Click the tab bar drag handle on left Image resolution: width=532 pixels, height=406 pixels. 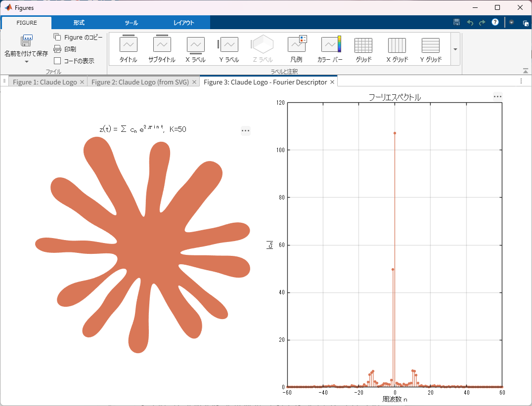(4, 81)
